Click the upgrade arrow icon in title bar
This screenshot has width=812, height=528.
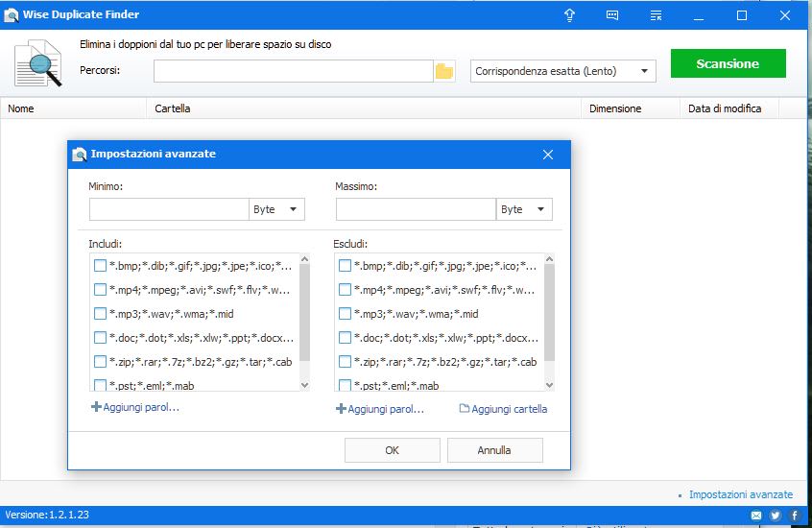(x=569, y=15)
